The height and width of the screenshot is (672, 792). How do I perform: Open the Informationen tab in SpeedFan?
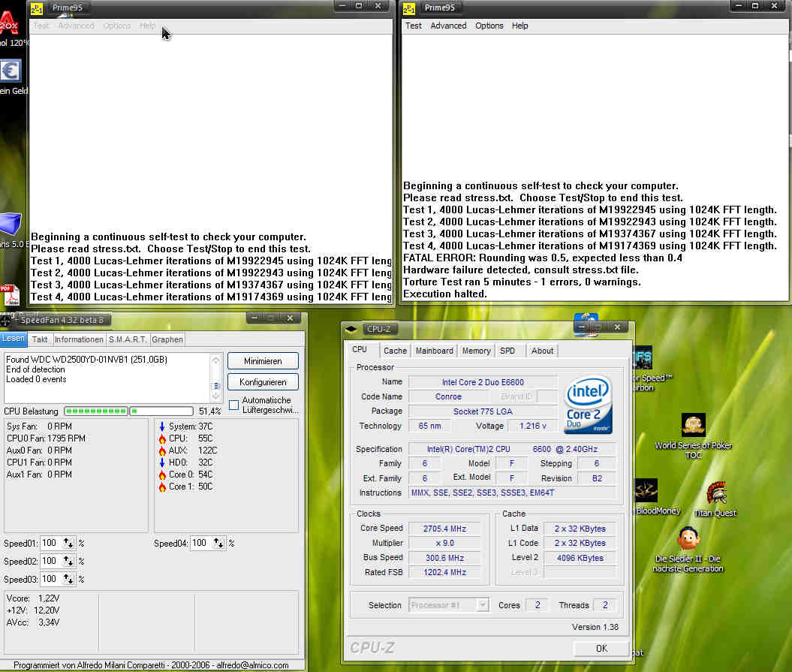[79, 339]
